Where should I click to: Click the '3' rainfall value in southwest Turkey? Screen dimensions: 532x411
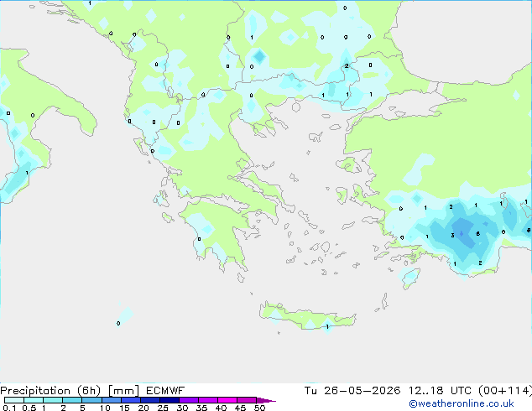452,236
